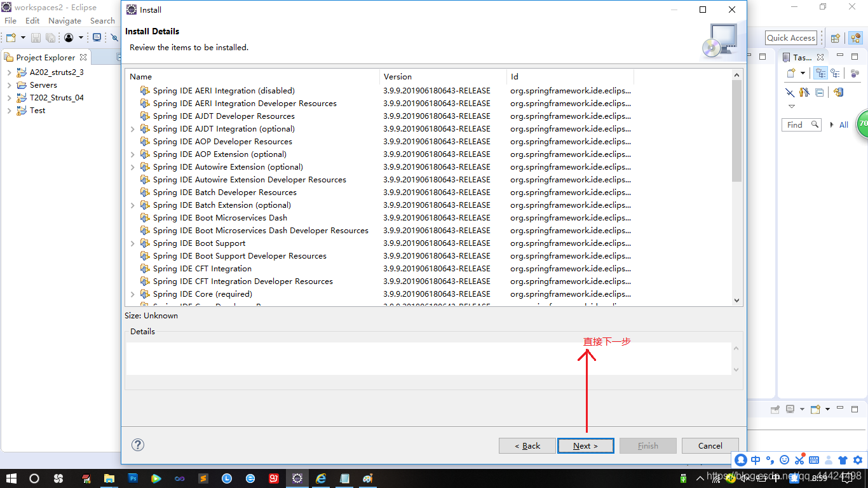Open the New wizard dropdown arrow
This screenshot has height=488, width=868.
[23, 38]
